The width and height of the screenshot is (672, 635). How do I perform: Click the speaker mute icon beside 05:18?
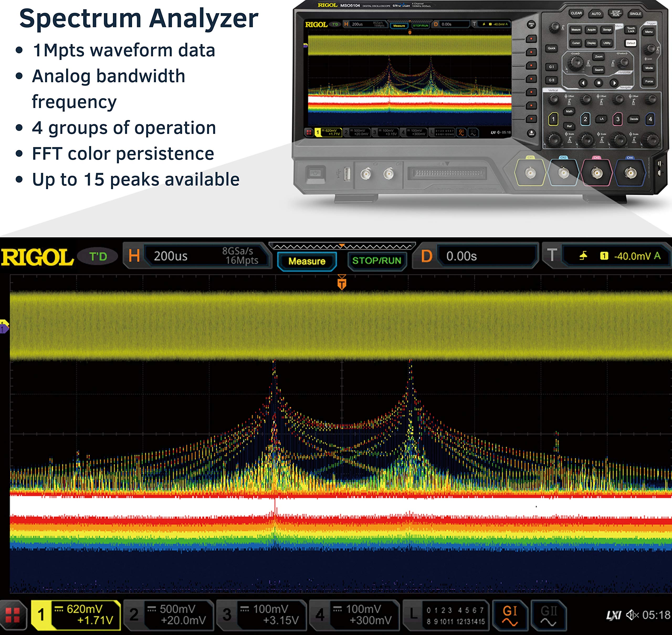632,615
